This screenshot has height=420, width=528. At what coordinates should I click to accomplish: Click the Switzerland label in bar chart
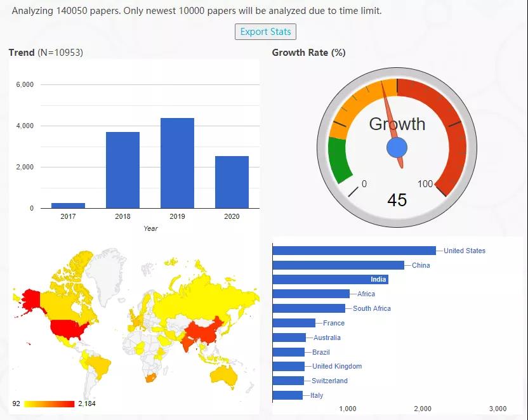pyautogui.click(x=329, y=381)
